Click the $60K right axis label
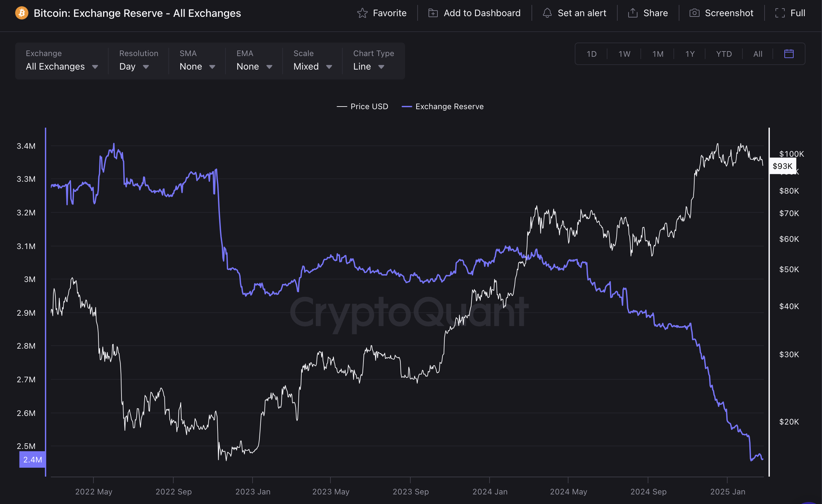The image size is (822, 504). [x=789, y=239]
